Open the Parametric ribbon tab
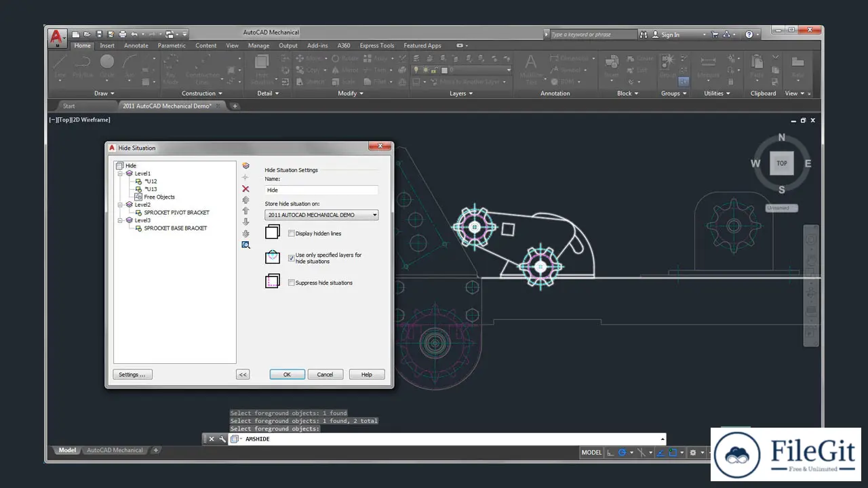Viewport: 868px width, 488px height. point(172,45)
